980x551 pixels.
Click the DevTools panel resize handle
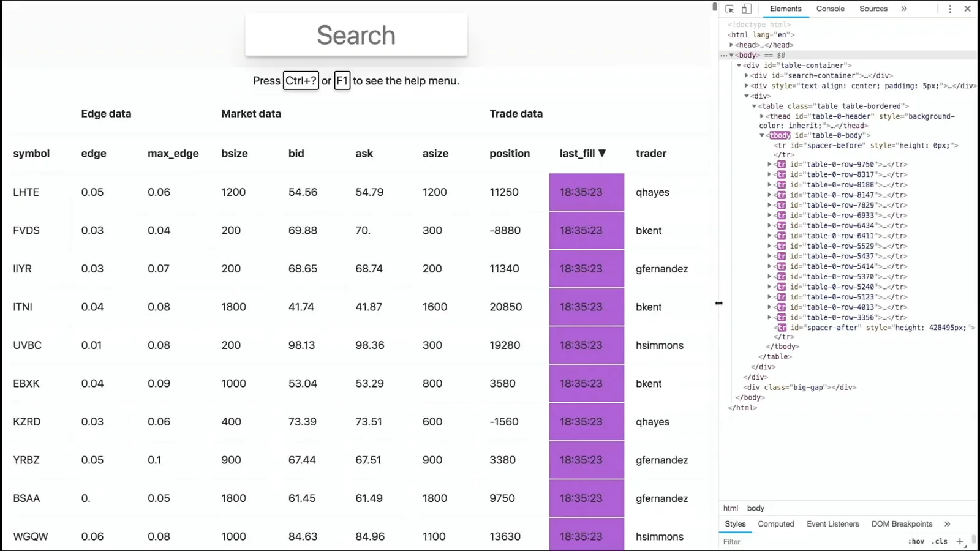[718, 303]
